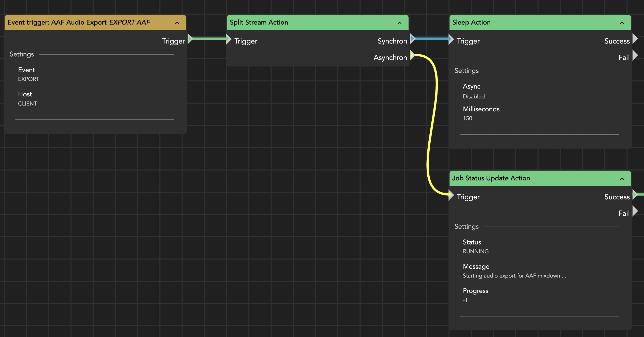Viewport: 644px width, 337px height.
Task: Collapse the Event trigger node
Action: 177,23
